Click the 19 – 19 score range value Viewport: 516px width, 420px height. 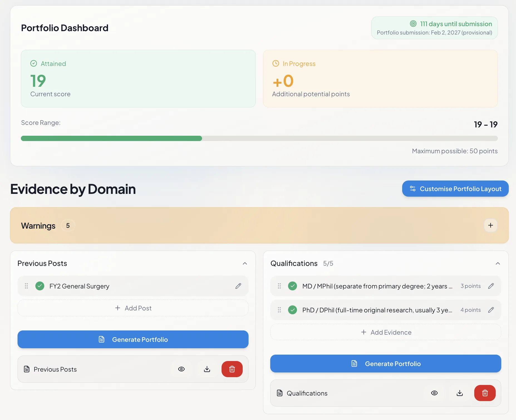point(486,124)
